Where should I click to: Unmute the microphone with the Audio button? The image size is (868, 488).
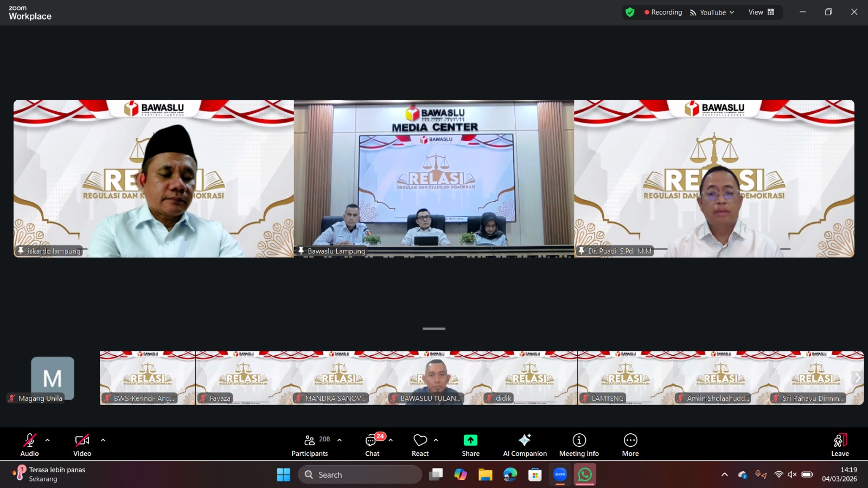pos(29,445)
